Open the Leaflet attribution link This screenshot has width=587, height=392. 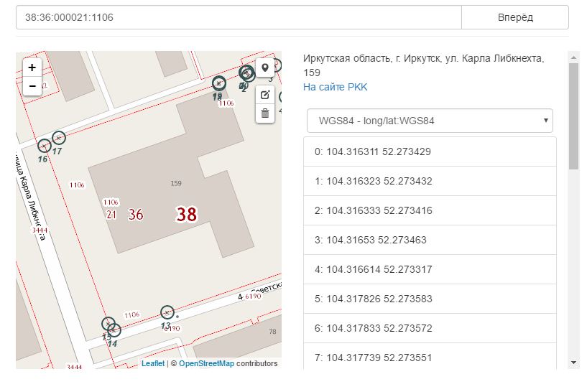(x=152, y=363)
